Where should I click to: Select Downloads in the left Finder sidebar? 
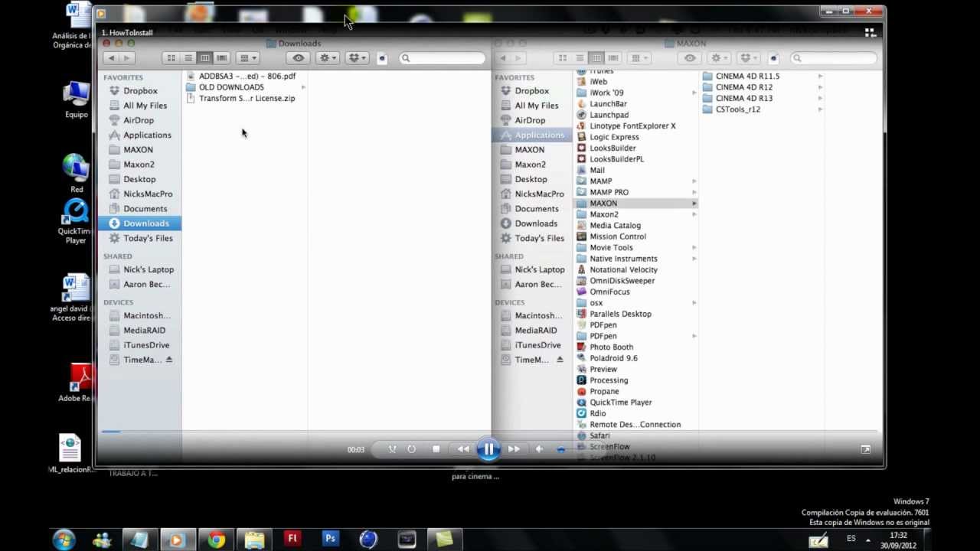pos(140,223)
